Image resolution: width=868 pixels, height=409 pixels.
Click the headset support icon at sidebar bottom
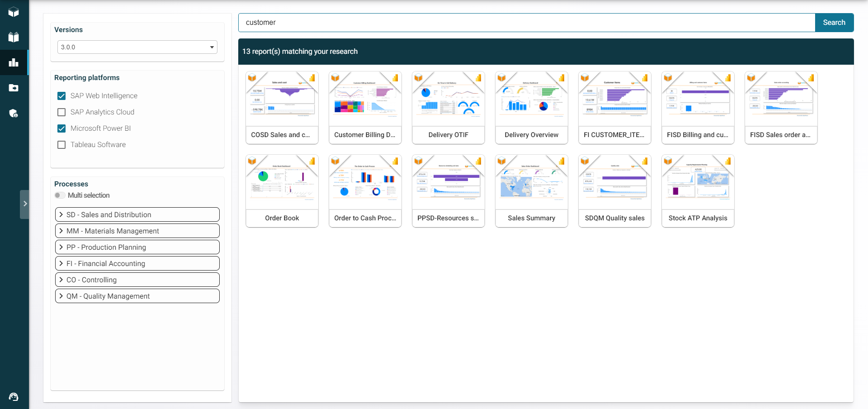pos(14,397)
